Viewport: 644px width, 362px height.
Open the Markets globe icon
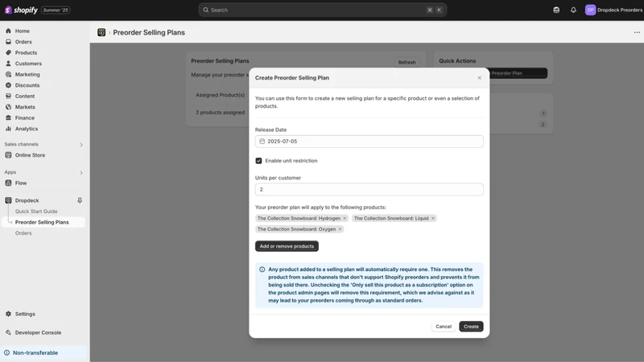coord(8,107)
